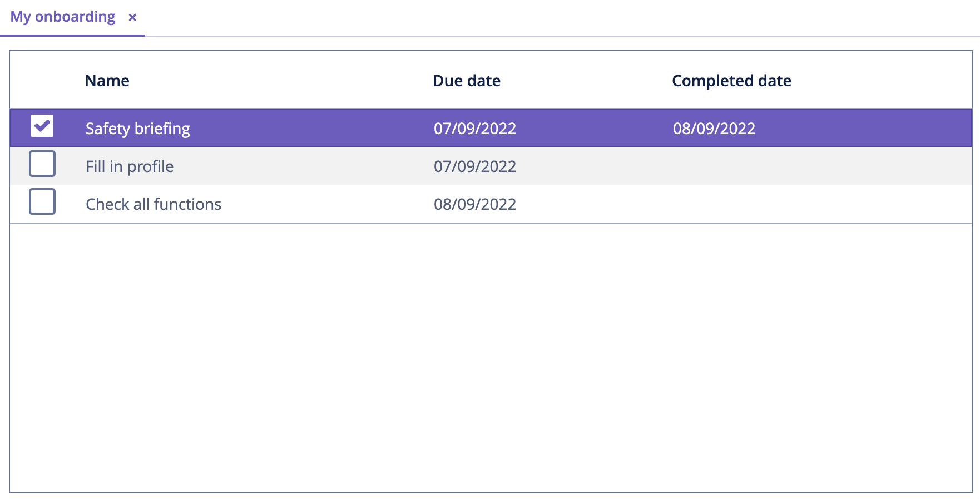
Task: Click empty completed date of Fill in profile
Action: click(821, 166)
